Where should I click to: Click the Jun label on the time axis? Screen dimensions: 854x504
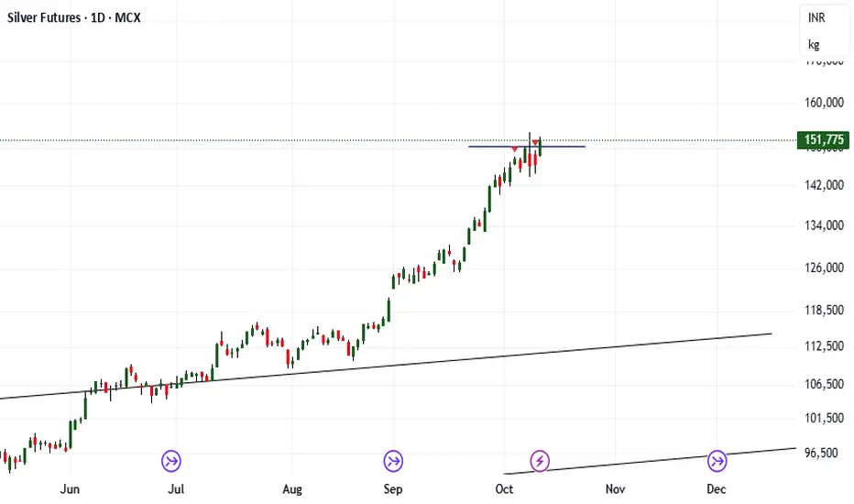point(70,489)
